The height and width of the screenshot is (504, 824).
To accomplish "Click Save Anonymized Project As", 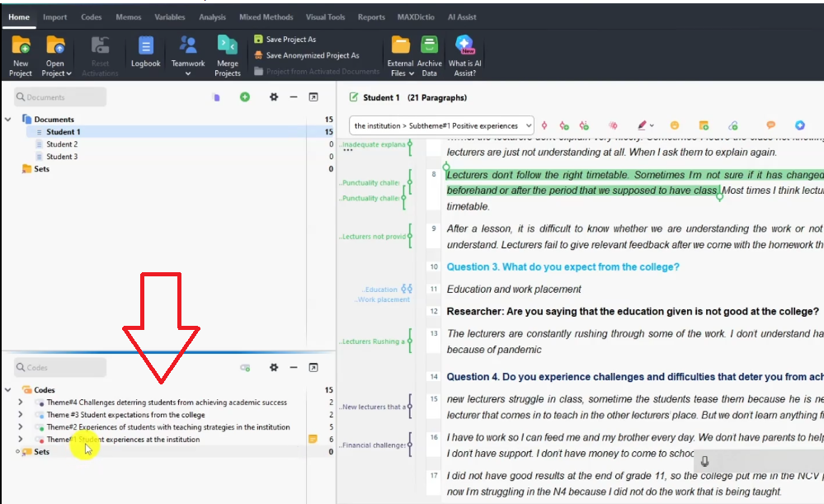I will point(306,55).
